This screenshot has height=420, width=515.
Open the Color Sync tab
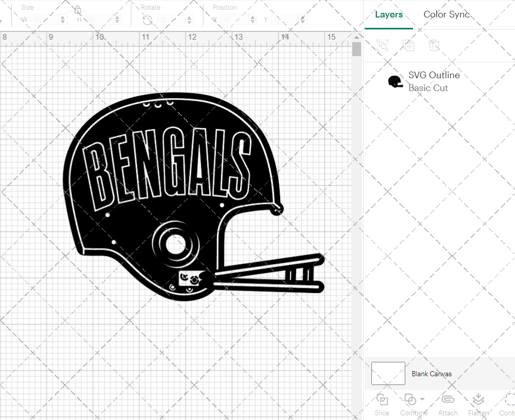pyautogui.click(x=447, y=14)
